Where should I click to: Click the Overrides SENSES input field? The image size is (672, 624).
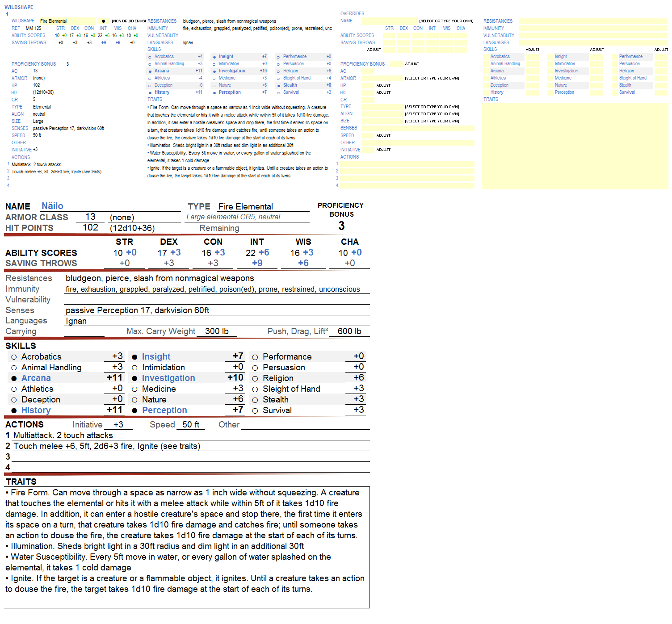tap(418, 128)
